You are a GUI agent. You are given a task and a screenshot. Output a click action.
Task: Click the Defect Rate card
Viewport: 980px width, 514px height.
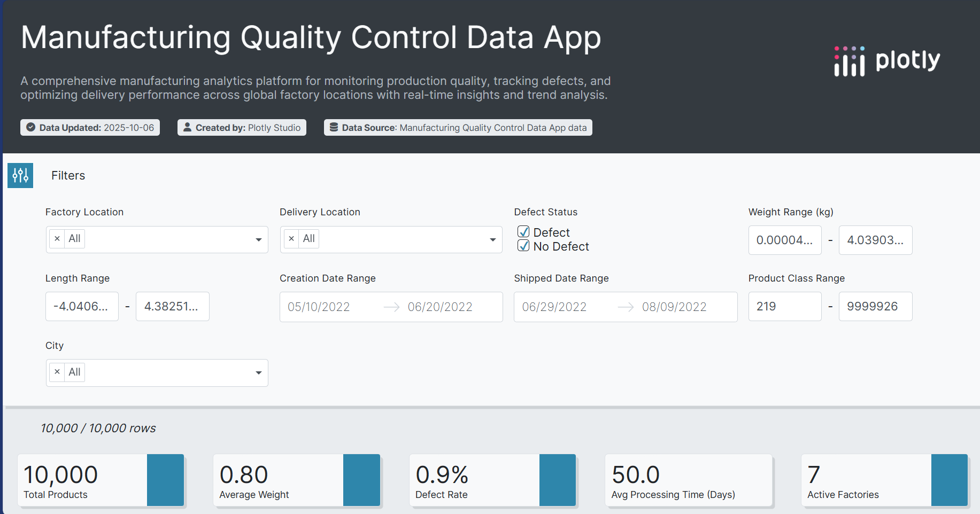[x=493, y=480]
